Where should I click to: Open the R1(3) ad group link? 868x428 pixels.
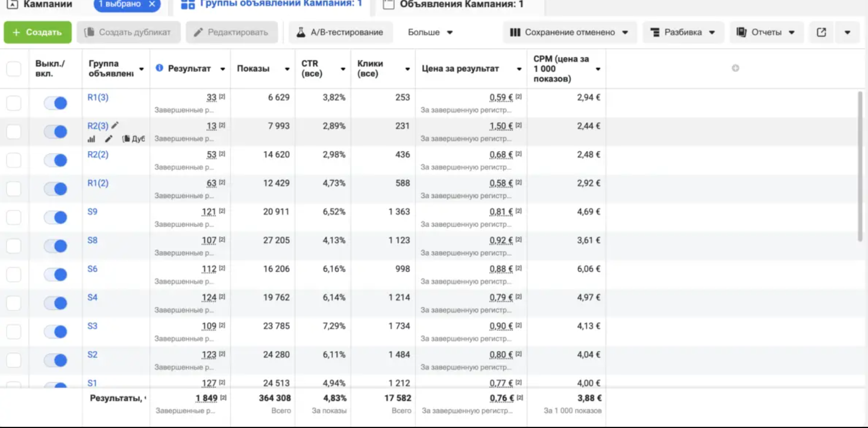coord(98,98)
